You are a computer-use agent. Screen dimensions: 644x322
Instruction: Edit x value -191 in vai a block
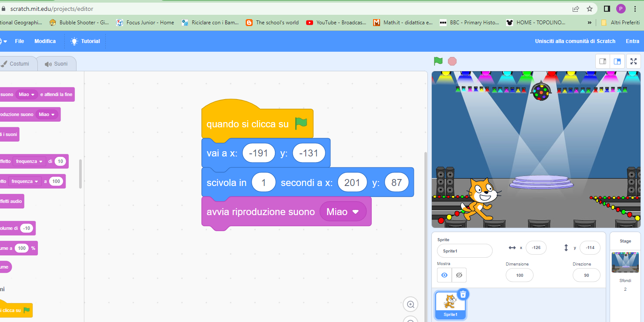[259, 153]
